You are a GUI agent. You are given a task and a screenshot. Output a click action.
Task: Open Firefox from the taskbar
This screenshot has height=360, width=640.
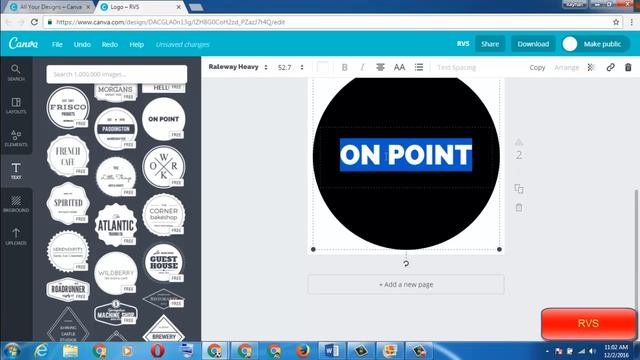tap(302, 351)
